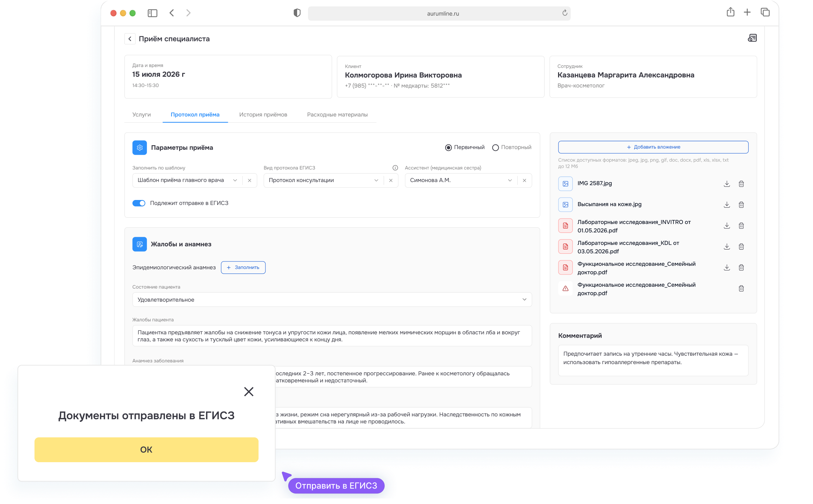Close the Документы отправлены в ЕГИСЗ dialog
Viewport: 813px width, 504px height.
click(x=249, y=392)
